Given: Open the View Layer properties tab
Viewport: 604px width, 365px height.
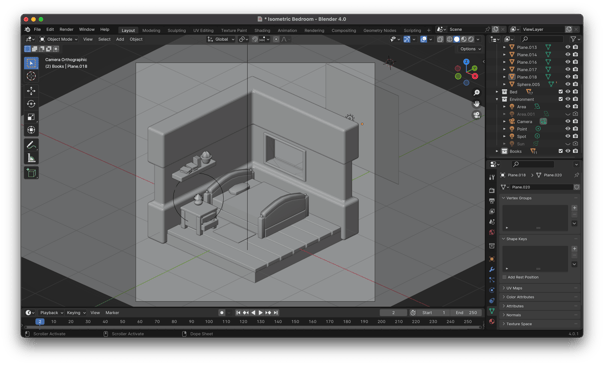Looking at the screenshot, I should tap(492, 211).
